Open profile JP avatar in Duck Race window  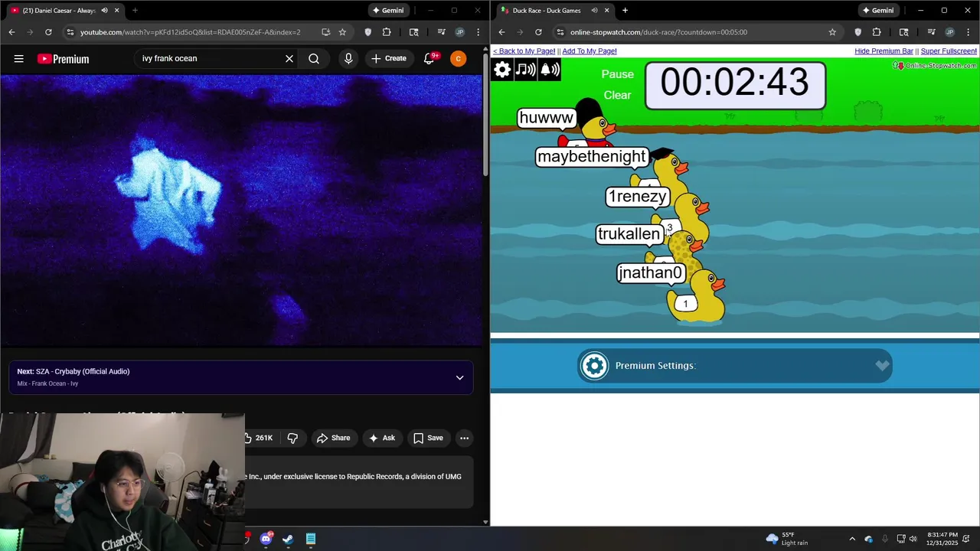pos(949,32)
